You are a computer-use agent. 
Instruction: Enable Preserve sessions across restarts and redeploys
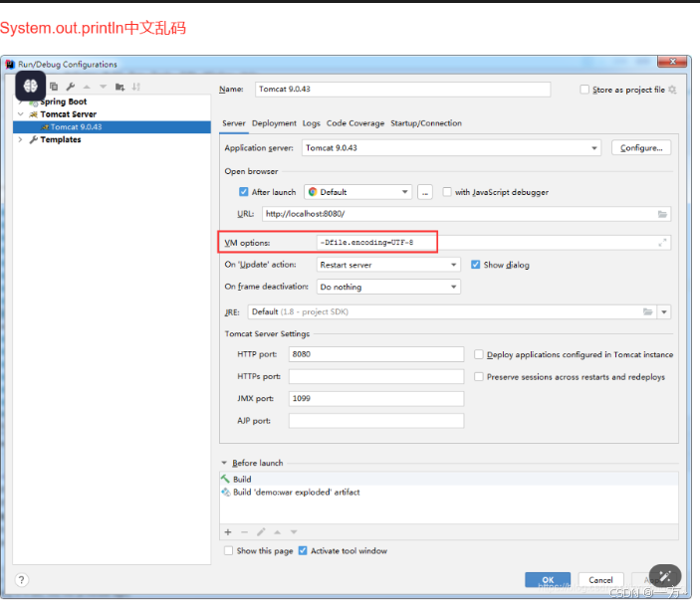[x=479, y=376]
